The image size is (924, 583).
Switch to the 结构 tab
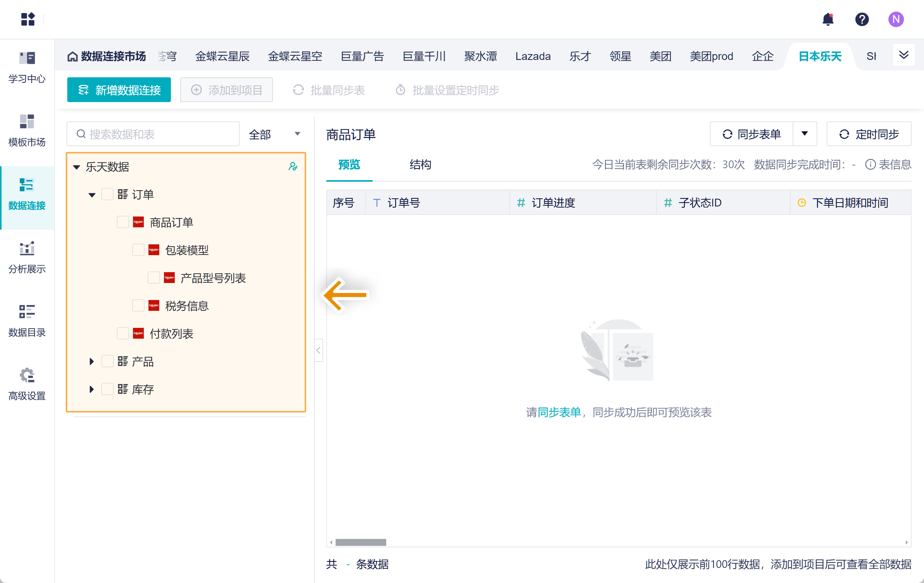pos(420,165)
